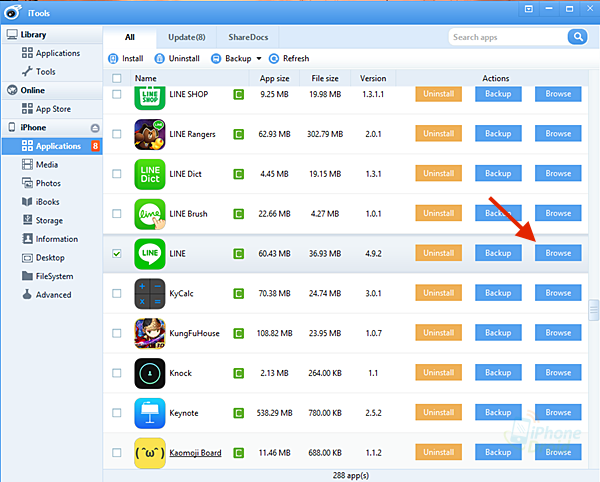
Task: Toggle the select-all checkbox in header
Action: [x=117, y=78]
